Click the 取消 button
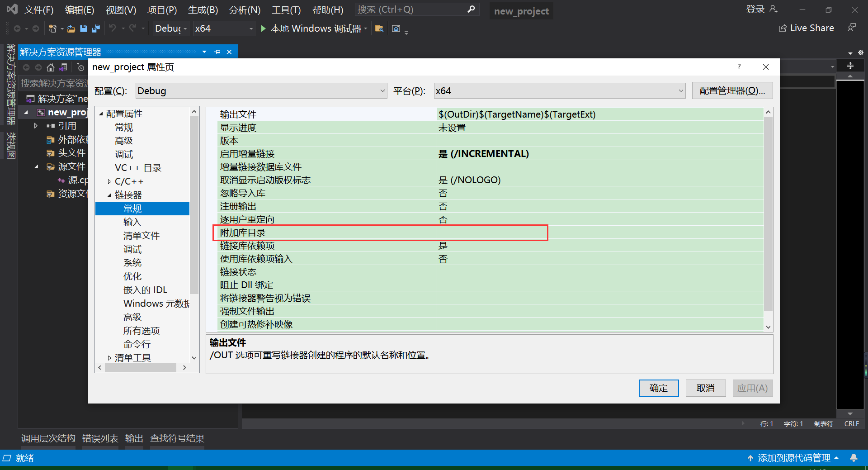 706,388
